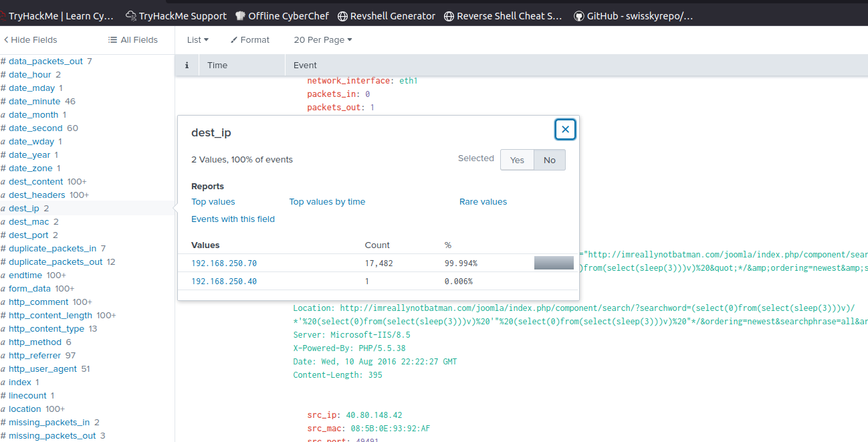Select the duplicate_packets_in field

click(x=52, y=249)
